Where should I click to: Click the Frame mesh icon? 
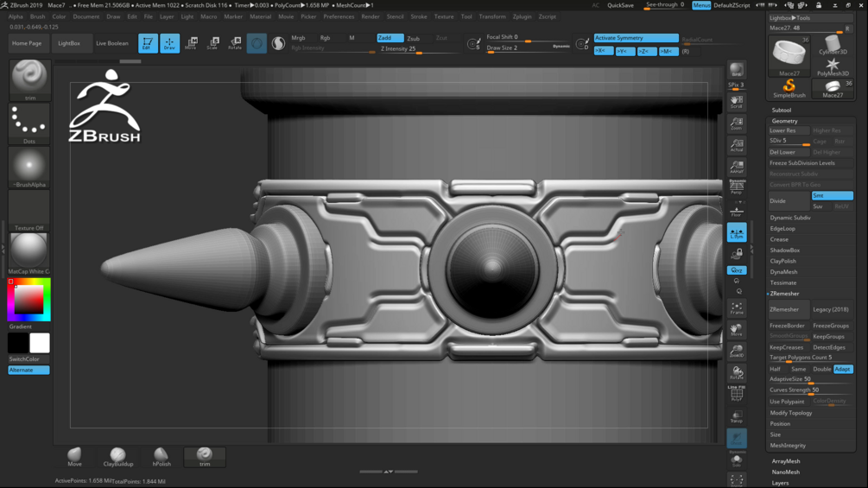click(x=736, y=308)
